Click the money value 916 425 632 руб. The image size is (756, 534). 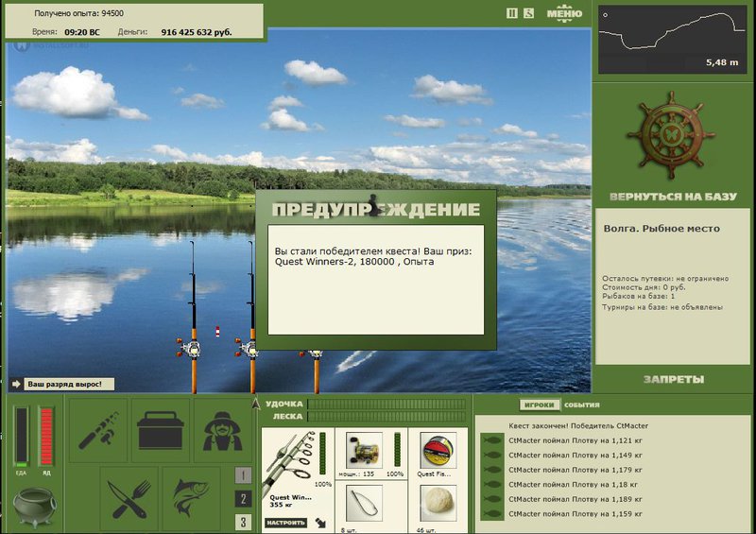(197, 32)
